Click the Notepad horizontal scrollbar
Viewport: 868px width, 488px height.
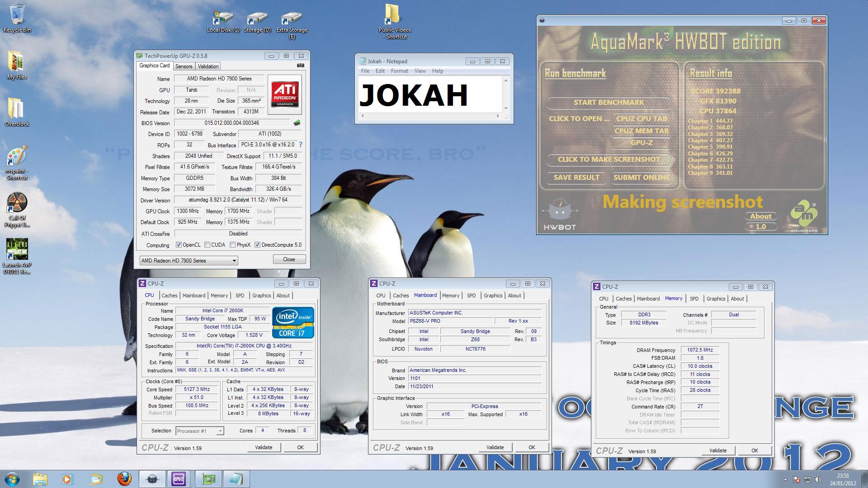point(430,116)
